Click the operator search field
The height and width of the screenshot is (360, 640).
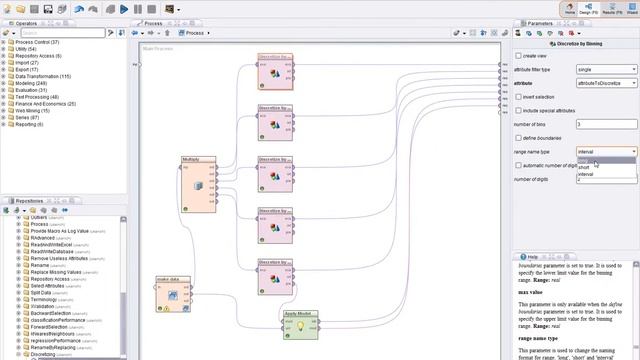click(x=63, y=33)
